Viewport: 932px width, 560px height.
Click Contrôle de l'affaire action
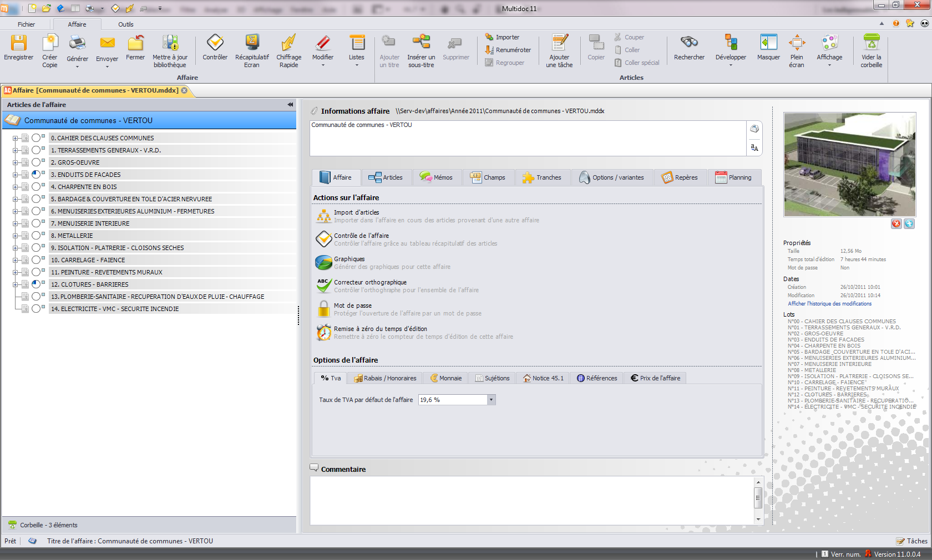pyautogui.click(x=361, y=236)
